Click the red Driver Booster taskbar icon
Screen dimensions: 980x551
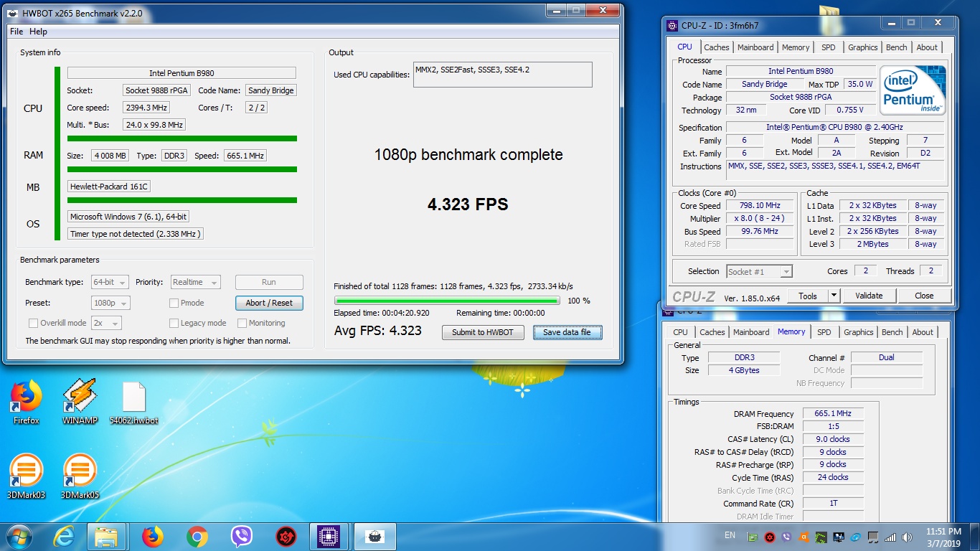(x=286, y=537)
